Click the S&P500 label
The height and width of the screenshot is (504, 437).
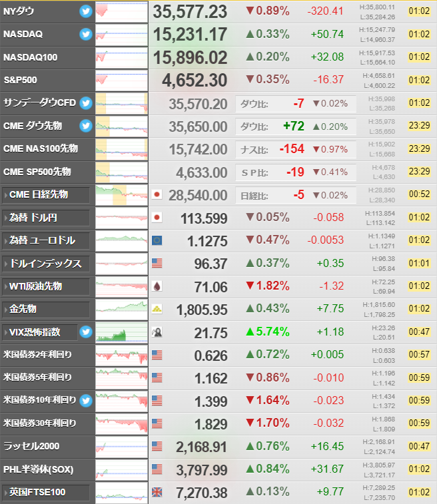[x=20, y=80]
